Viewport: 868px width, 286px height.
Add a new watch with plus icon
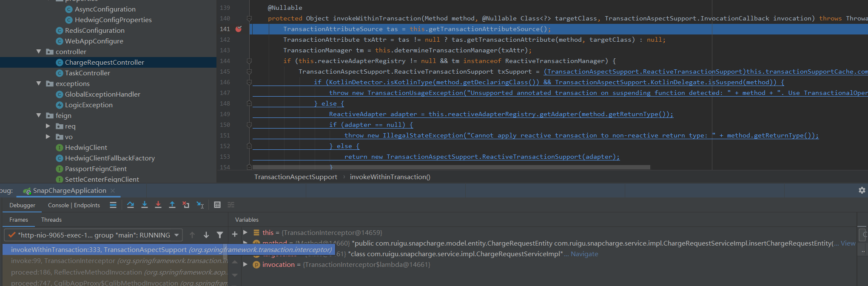pyautogui.click(x=234, y=234)
